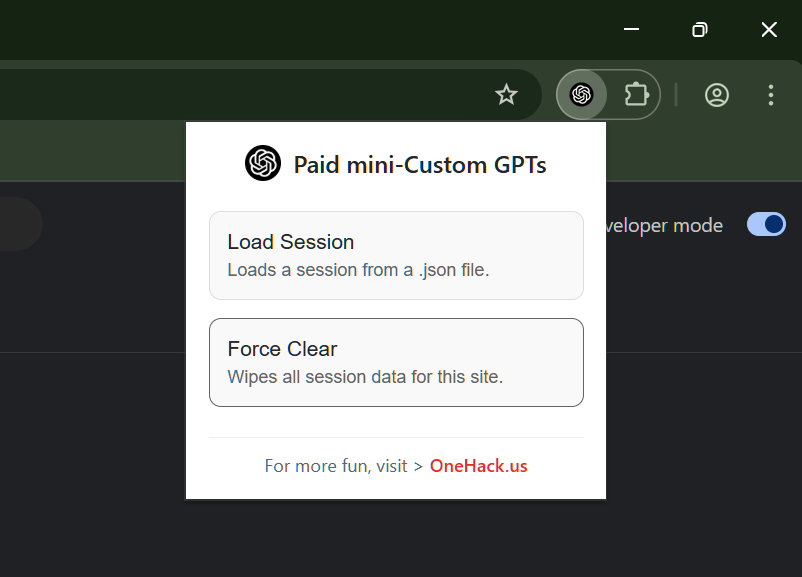Click the "Wipes all session data" description text
Image resolution: width=802 pixels, height=577 pixels.
tap(365, 377)
